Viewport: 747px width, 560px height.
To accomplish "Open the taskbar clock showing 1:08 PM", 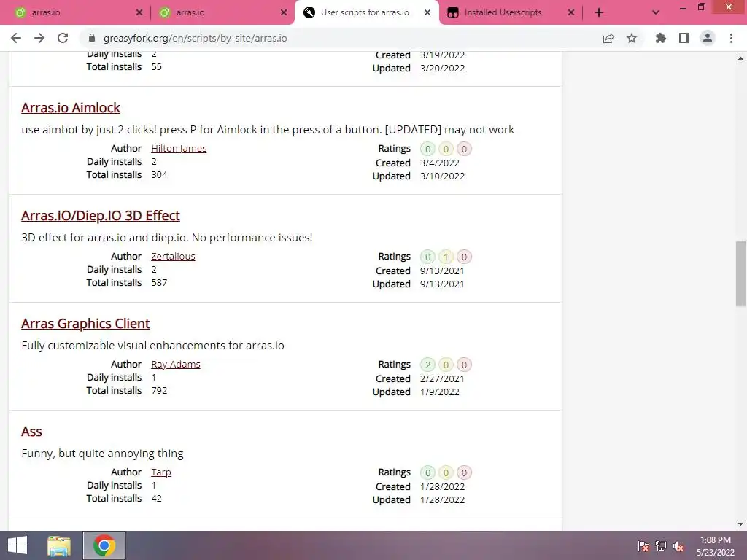I will pos(716,546).
